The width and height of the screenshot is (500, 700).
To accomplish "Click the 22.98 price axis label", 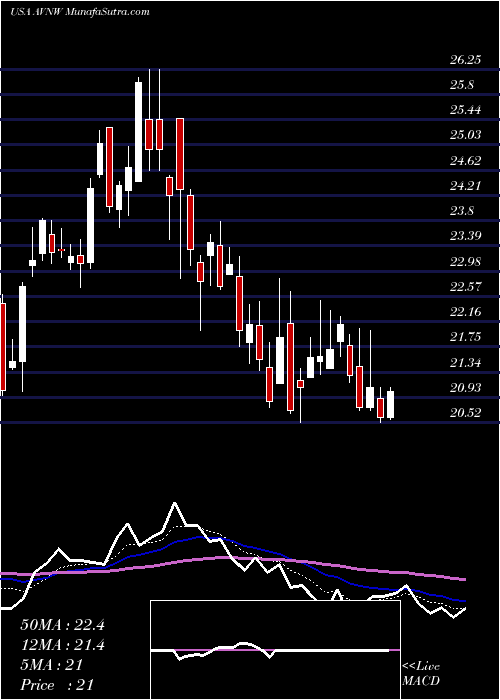I will click(x=465, y=262).
